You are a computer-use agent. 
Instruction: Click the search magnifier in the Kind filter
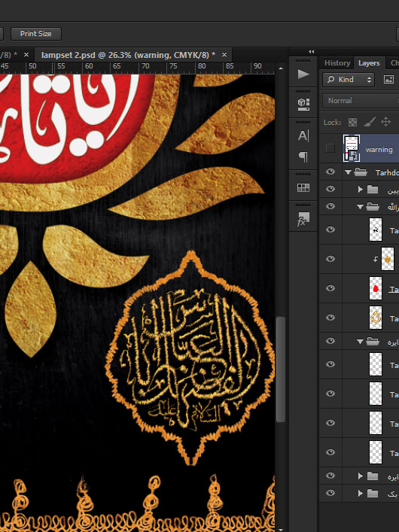coord(330,80)
